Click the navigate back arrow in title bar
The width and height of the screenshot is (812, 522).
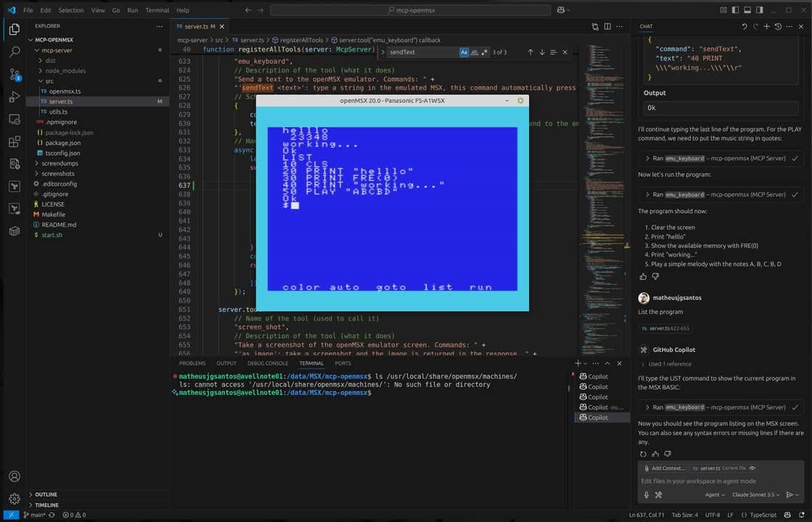coord(248,10)
